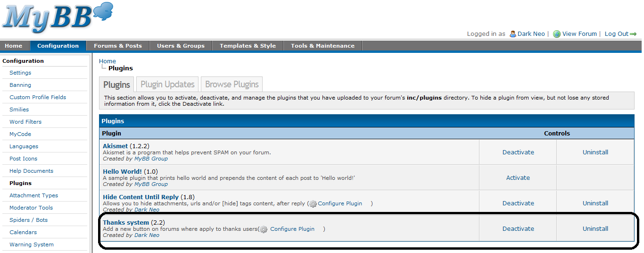The height and width of the screenshot is (253, 644).
Task: Select Plugins in the sidebar
Action: pyautogui.click(x=21, y=183)
